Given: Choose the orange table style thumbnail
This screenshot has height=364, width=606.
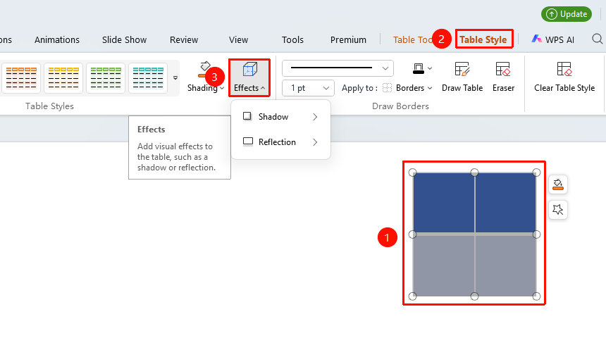Looking at the screenshot, I should click(x=21, y=78).
